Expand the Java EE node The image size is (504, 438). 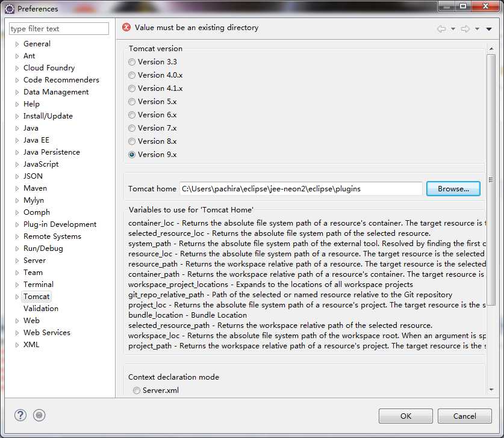tap(17, 140)
